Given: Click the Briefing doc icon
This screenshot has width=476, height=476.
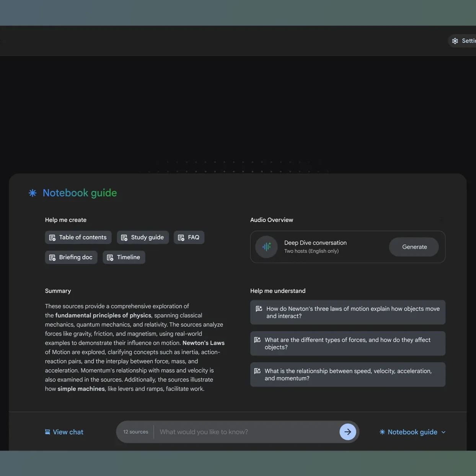Looking at the screenshot, I should (52, 257).
